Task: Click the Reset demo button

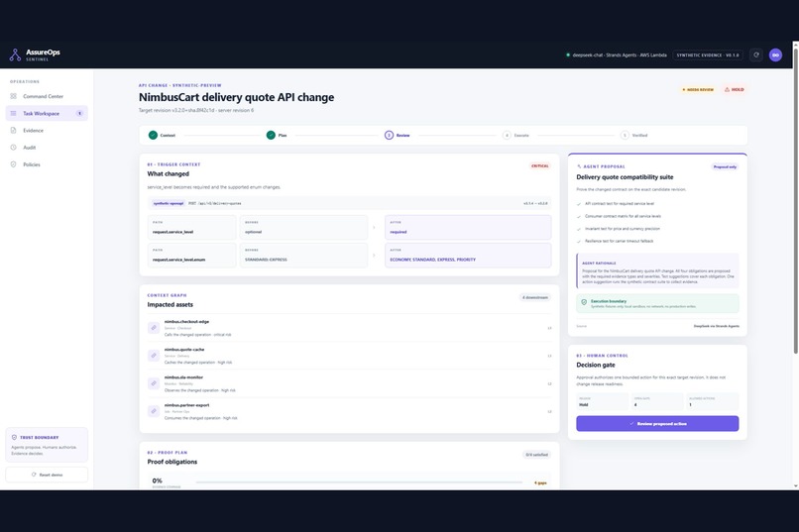Action: point(47,475)
